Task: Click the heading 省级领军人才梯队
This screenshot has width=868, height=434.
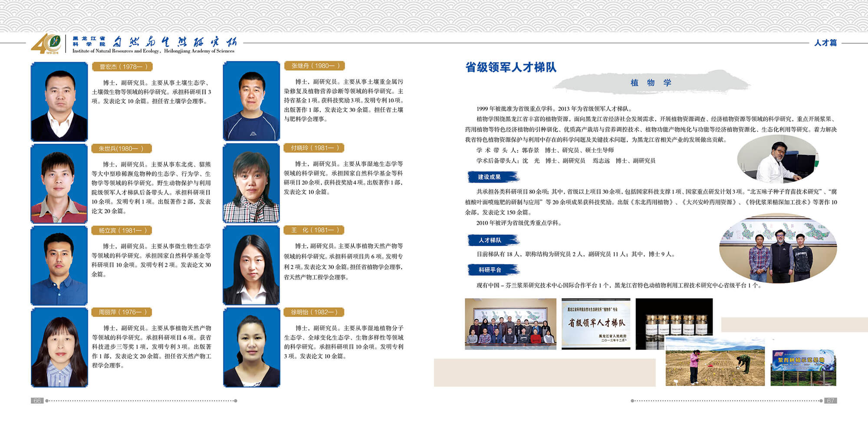Action: pyautogui.click(x=511, y=67)
